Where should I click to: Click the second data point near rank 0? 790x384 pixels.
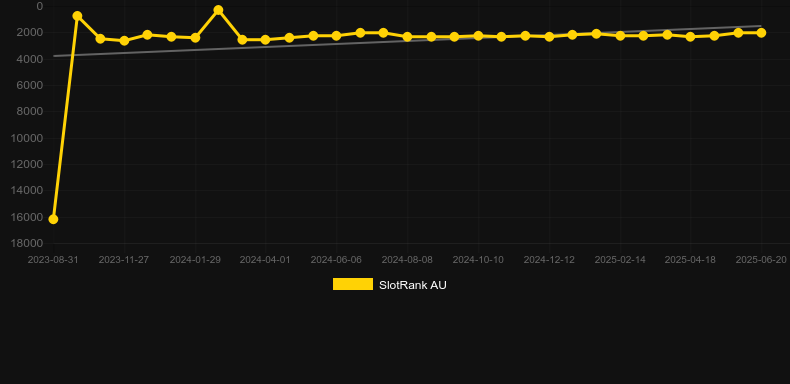point(77,16)
